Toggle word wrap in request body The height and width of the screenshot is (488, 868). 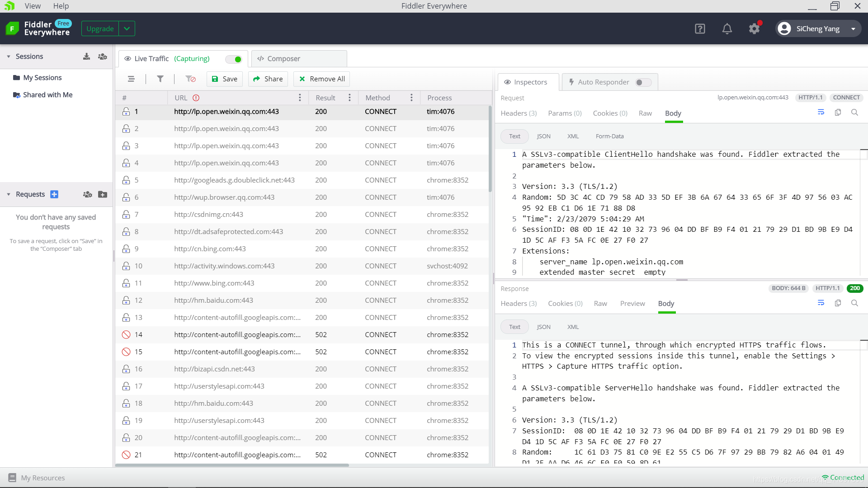[821, 113]
